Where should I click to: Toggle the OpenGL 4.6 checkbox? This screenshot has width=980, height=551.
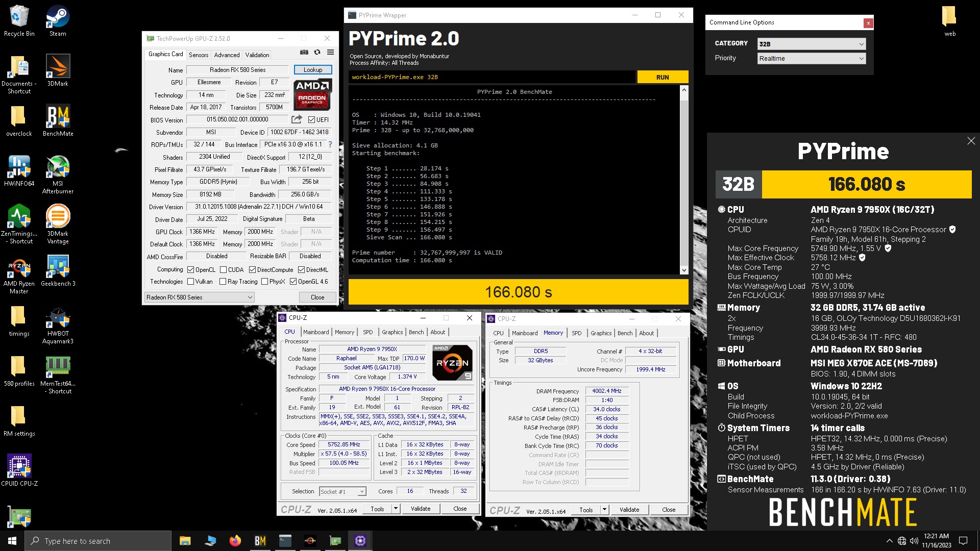(293, 282)
